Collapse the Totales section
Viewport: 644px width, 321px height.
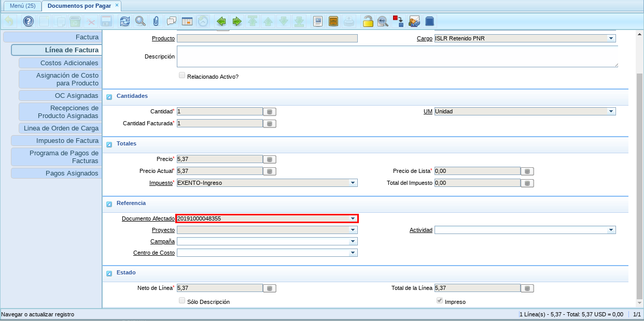pyautogui.click(x=109, y=144)
